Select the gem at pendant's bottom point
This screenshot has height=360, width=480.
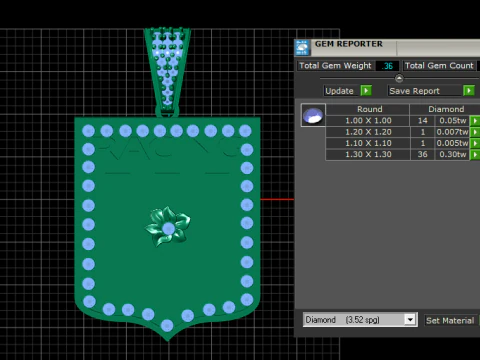point(167,325)
